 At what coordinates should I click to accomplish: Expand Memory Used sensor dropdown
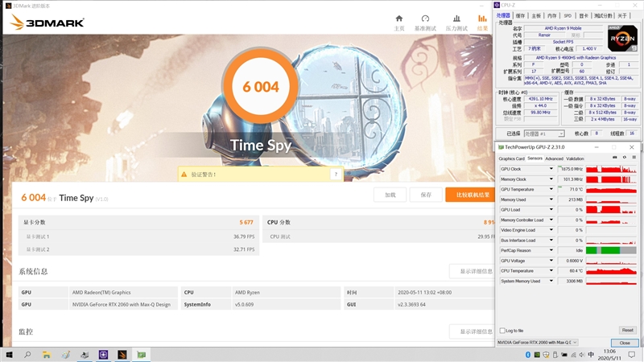551,200
